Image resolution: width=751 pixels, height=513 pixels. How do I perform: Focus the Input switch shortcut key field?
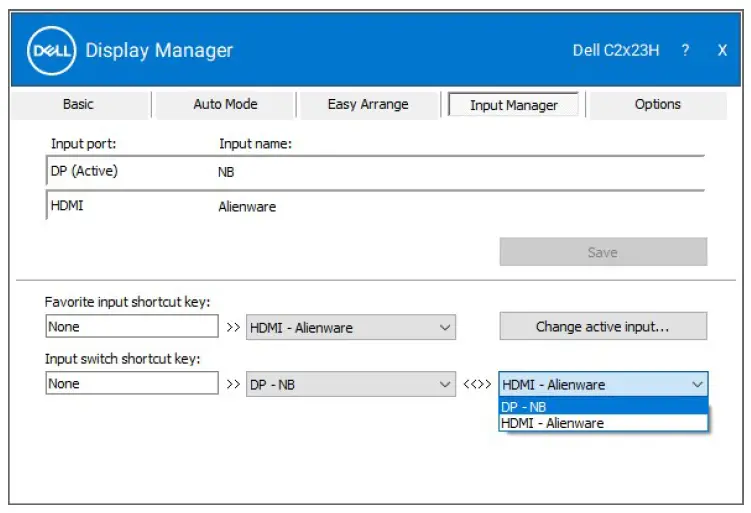pyautogui.click(x=132, y=383)
